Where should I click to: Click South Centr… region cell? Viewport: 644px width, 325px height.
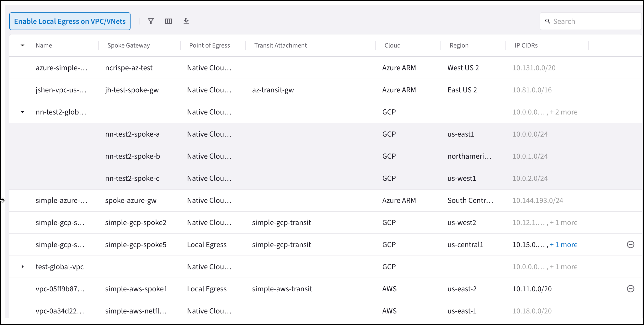pos(470,200)
